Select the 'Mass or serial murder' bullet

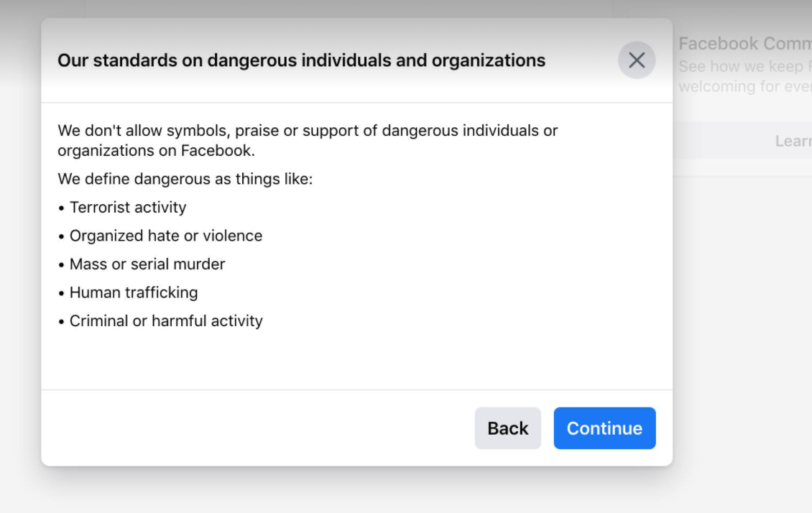point(147,264)
